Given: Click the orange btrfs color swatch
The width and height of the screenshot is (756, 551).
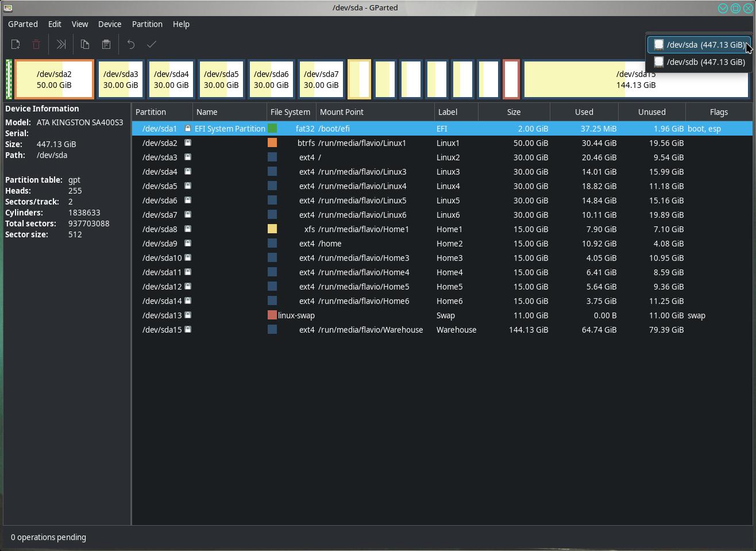Looking at the screenshot, I should [272, 143].
